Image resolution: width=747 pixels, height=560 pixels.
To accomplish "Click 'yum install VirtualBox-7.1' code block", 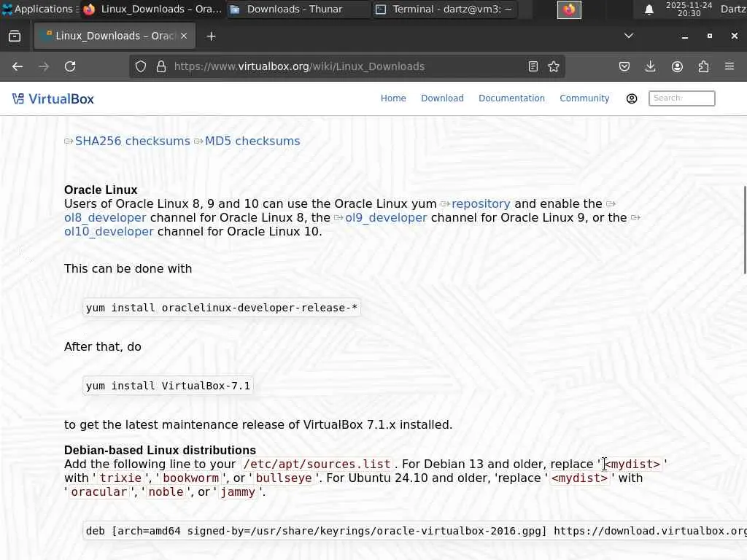I will [x=168, y=386].
